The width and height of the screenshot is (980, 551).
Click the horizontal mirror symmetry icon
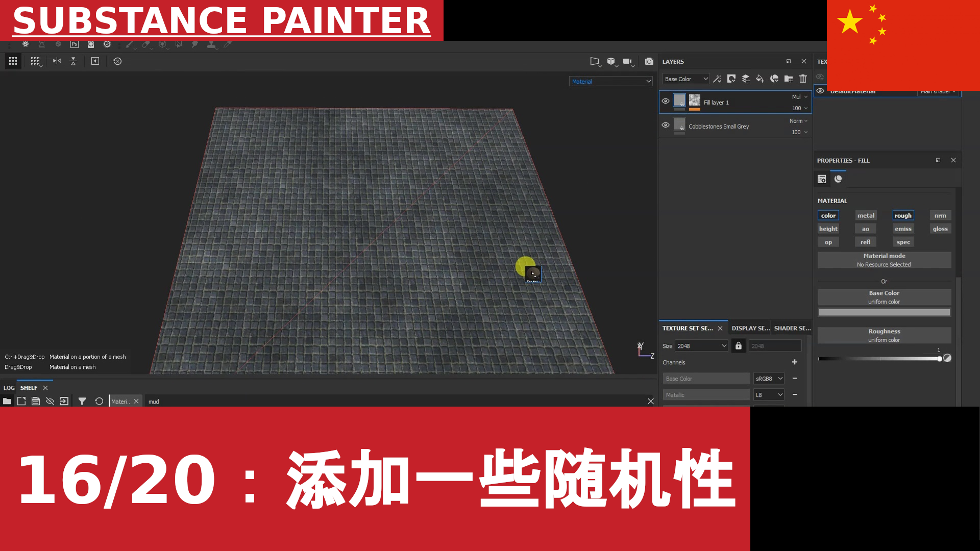click(57, 61)
